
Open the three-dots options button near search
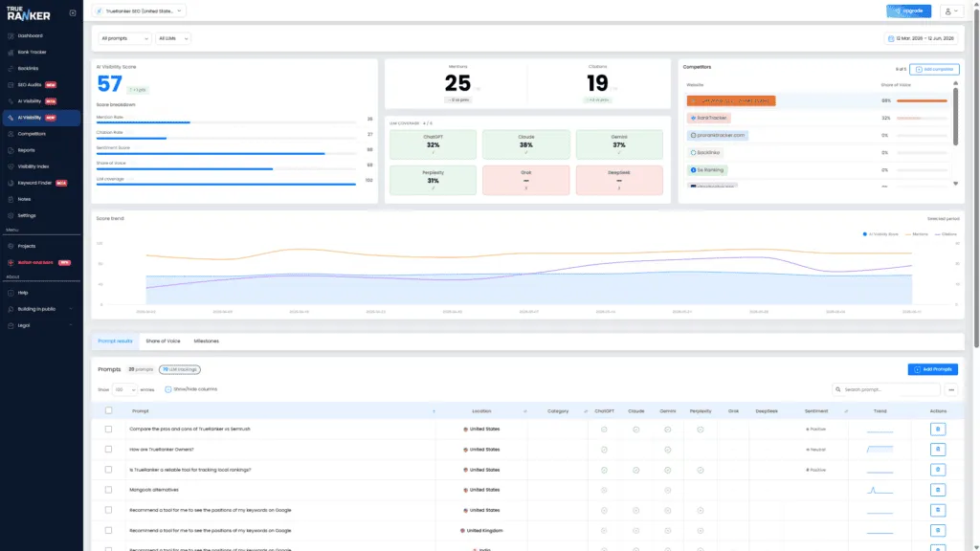point(951,389)
